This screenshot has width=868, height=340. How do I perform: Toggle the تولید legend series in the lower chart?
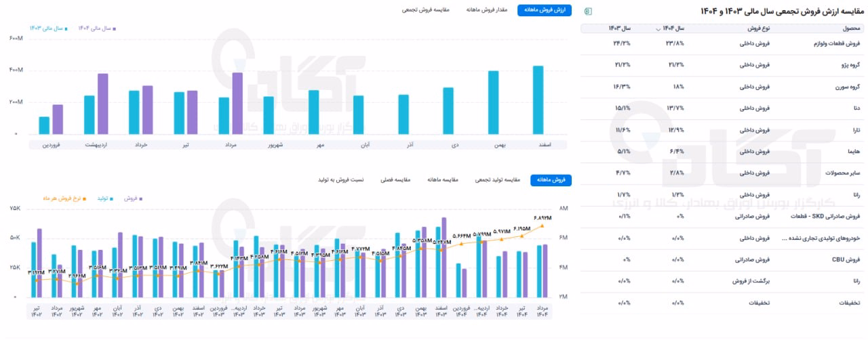[105, 198]
